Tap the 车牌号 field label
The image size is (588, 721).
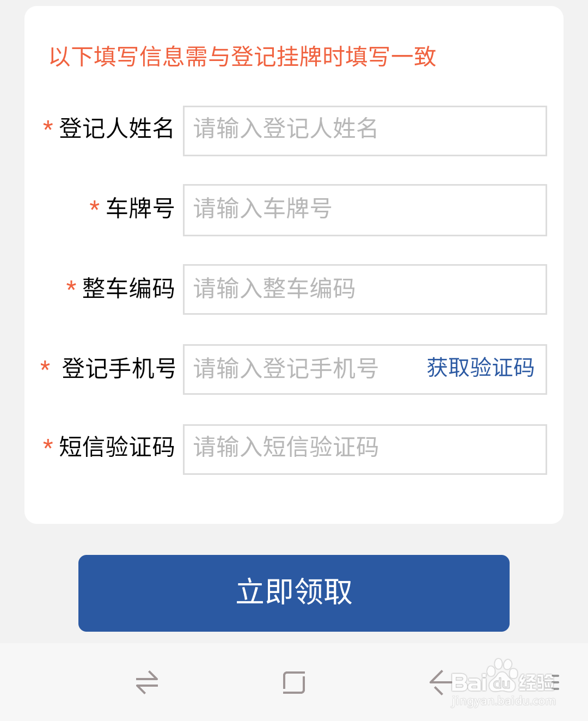click(140, 209)
